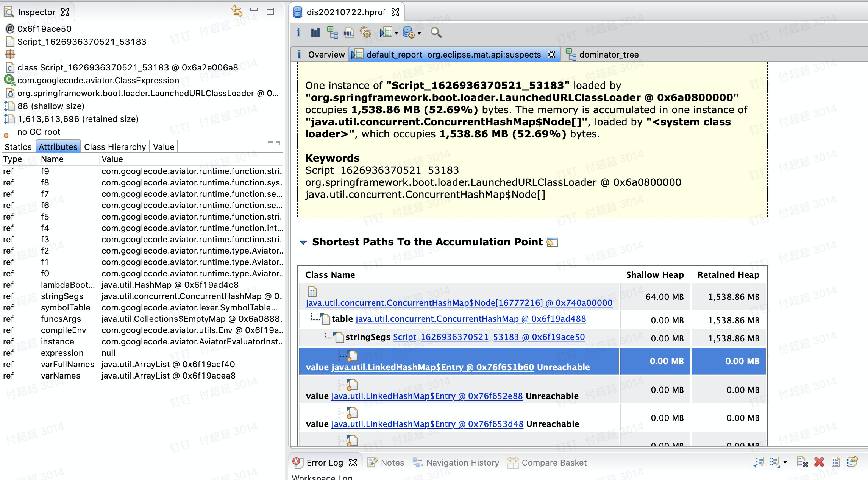This screenshot has width=868, height=480.
Task: Open the OQL query editor
Action: click(348, 33)
